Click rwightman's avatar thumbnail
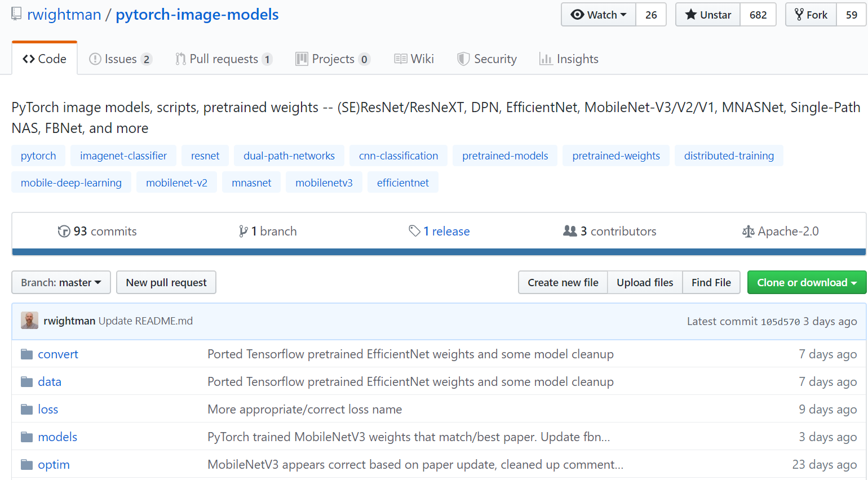The width and height of the screenshot is (868, 480). pos(29,321)
